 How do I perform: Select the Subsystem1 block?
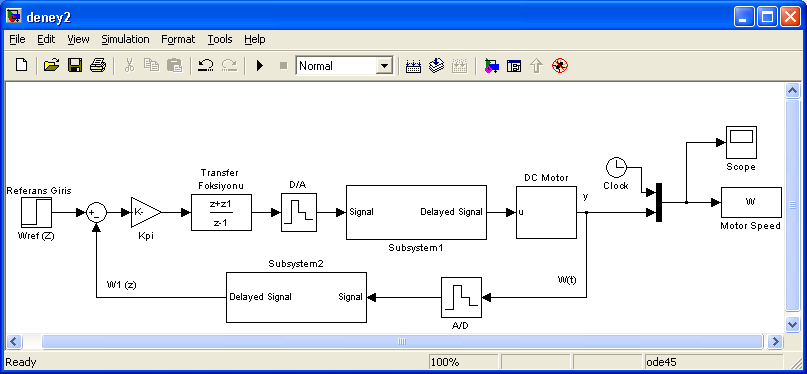pos(416,212)
